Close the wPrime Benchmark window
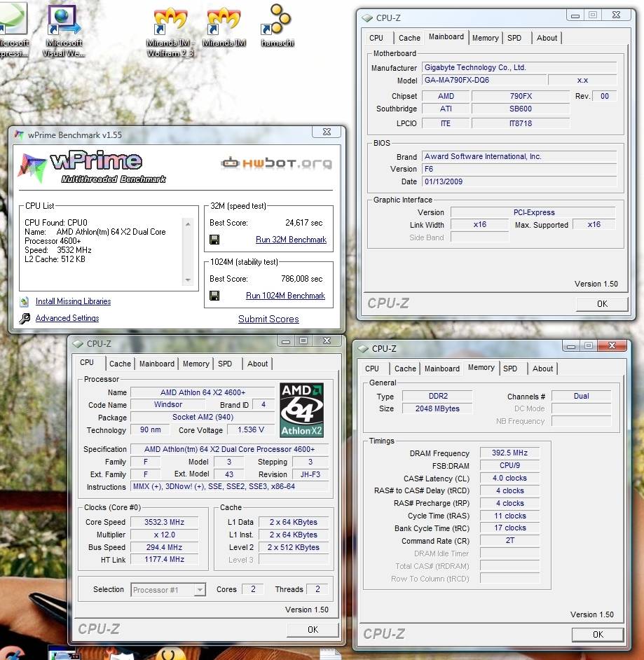644x660 pixels. (x=327, y=132)
